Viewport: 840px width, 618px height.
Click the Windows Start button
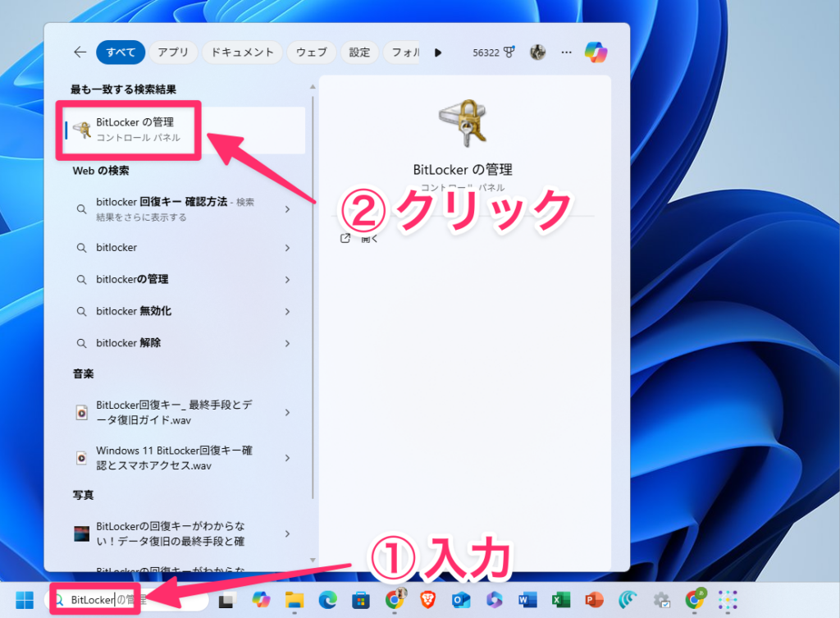click(25, 600)
